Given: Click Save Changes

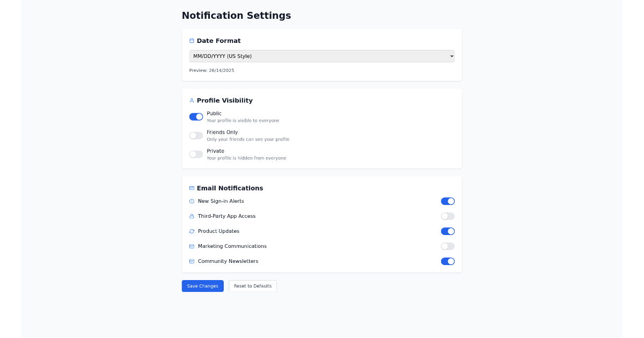Looking at the screenshot, I should (202, 286).
